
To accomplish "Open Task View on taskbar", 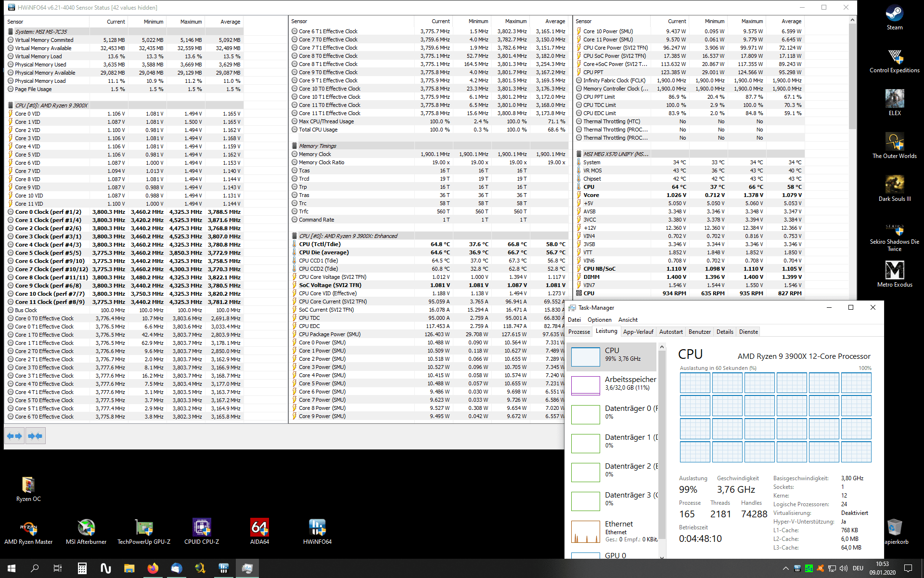I will coord(58,568).
